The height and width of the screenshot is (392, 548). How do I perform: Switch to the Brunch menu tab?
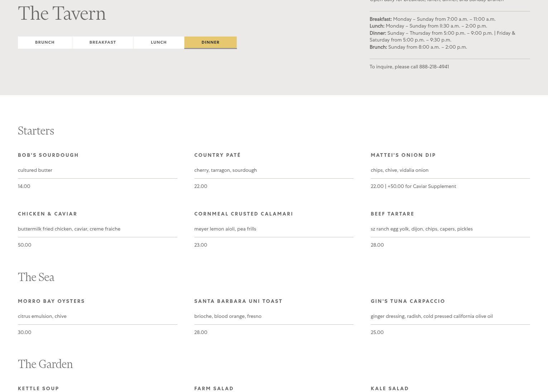pos(45,42)
